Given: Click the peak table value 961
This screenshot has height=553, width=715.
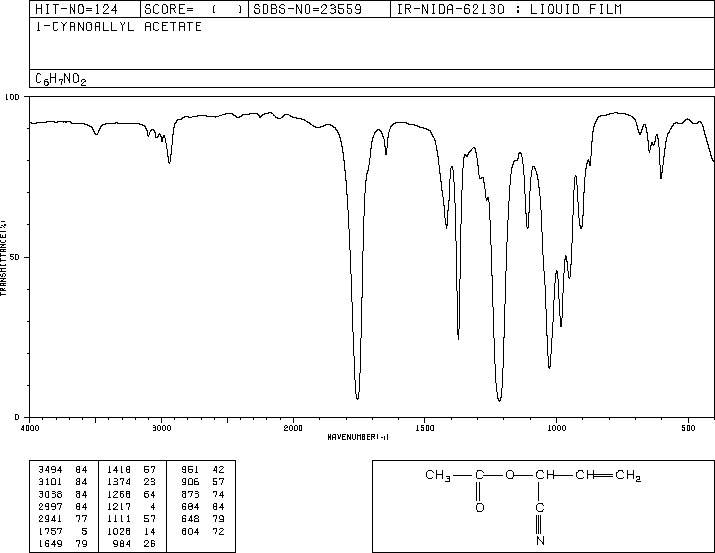Looking at the screenshot, I should tap(190, 470).
